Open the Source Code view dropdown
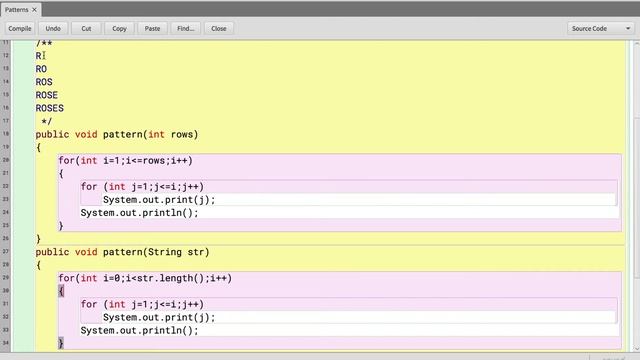The image size is (640, 360). coord(601,29)
